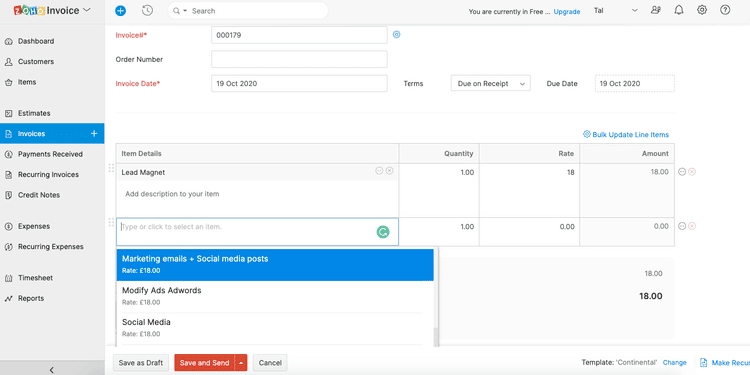
Task: Click Save as Draft
Action: point(141,363)
